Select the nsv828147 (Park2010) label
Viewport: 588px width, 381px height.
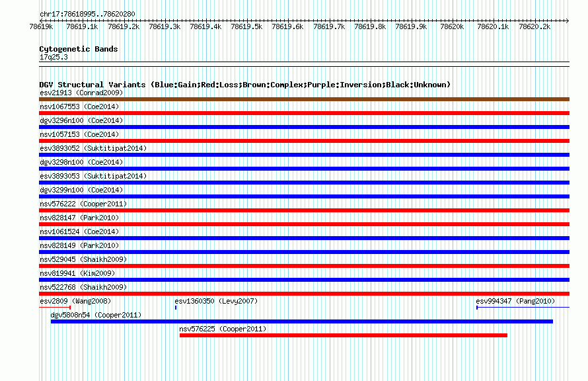click(x=79, y=218)
